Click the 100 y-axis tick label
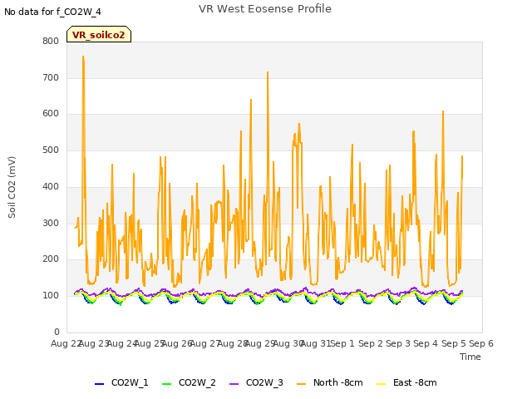This screenshot has height=399, width=532. pyautogui.click(x=51, y=296)
